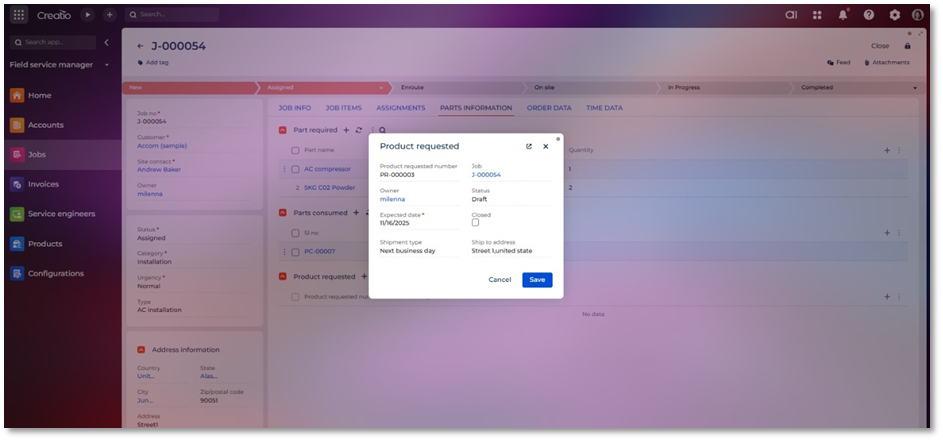Switch to the ORDER DATA tab
This screenshot has width=943, height=441.
[549, 108]
